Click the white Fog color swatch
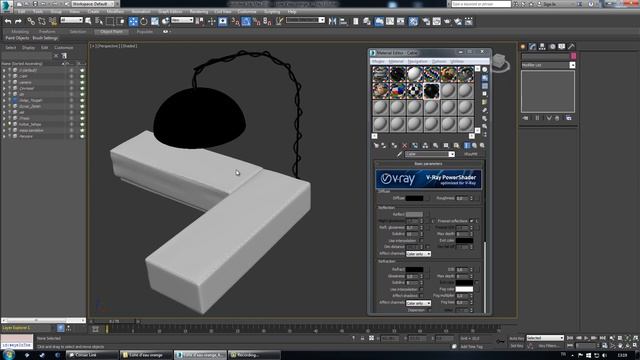 (464, 289)
